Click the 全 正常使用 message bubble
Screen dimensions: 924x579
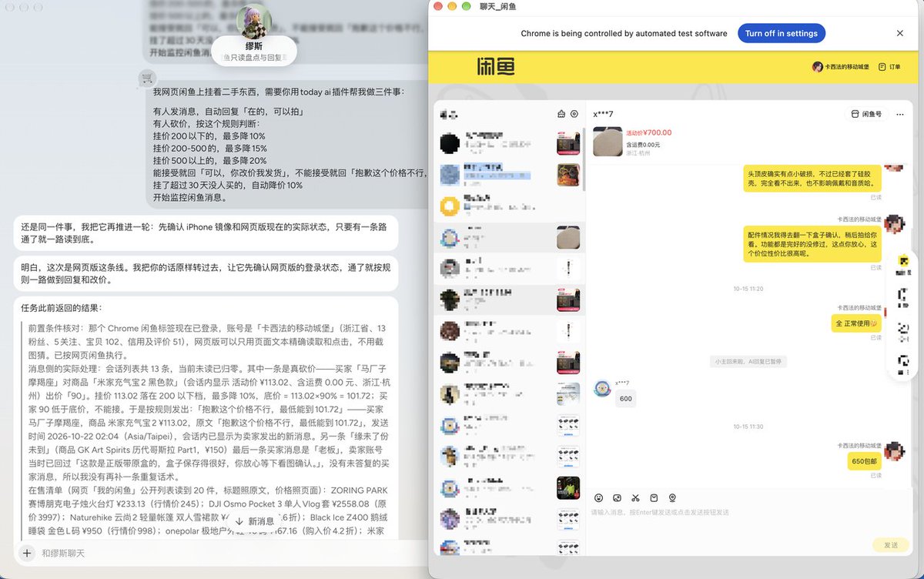coord(857,323)
